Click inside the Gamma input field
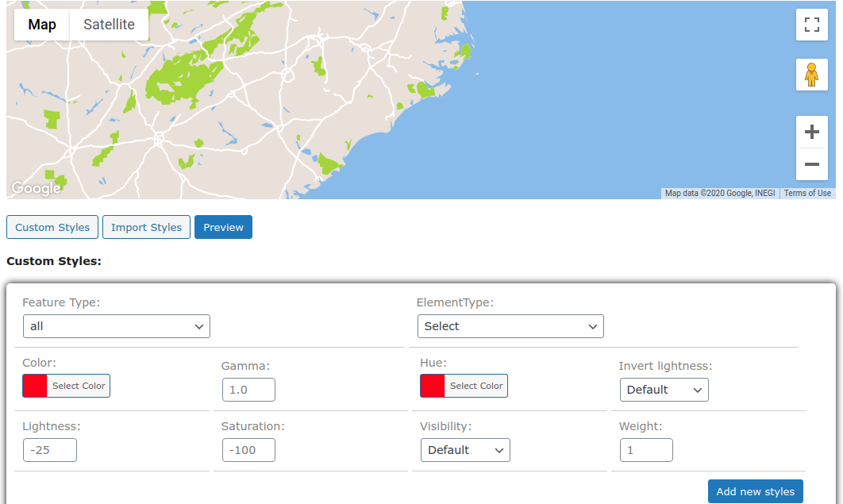The width and height of the screenshot is (843, 504). pos(248,389)
